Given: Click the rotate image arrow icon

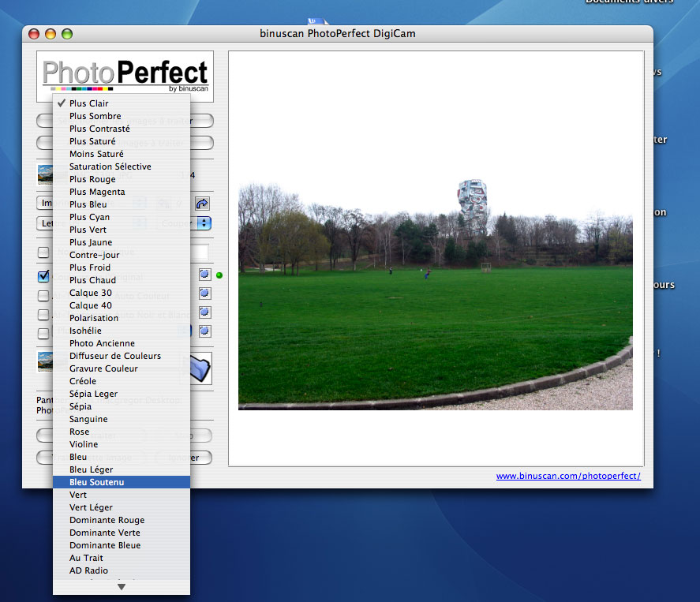Looking at the screenshot, I should pyautogui.click(x=202, y=204).
